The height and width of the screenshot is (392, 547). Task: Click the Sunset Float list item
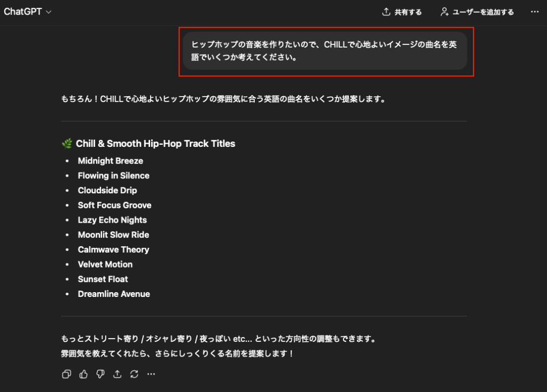[x=103, y=279]
